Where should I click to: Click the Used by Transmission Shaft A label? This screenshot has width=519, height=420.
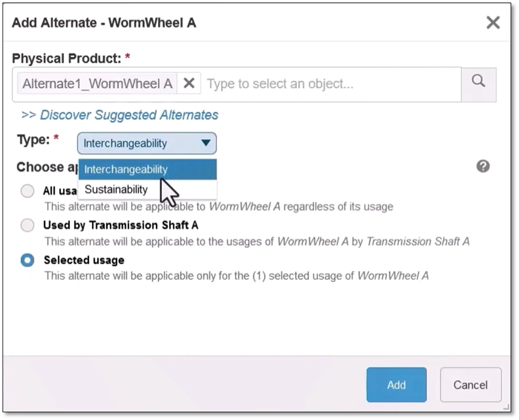tap(121, 225)
